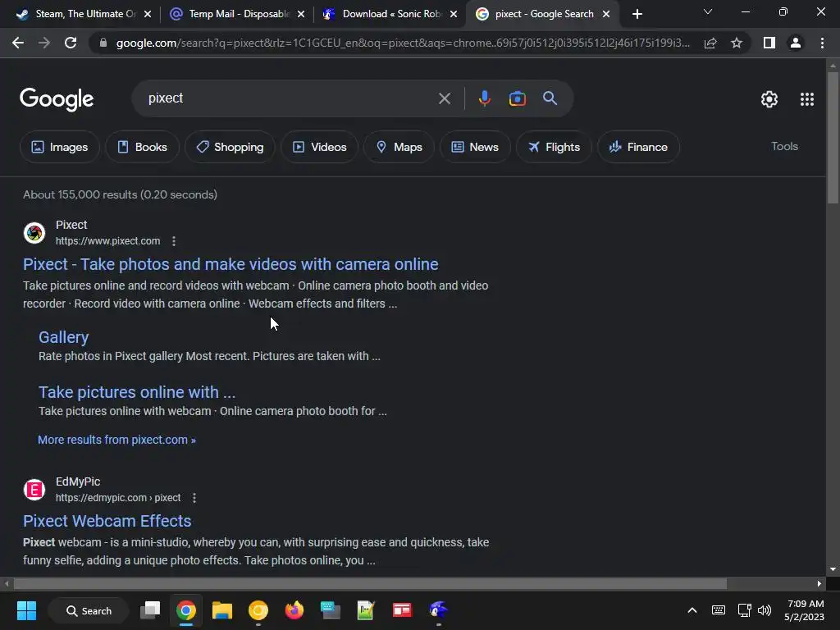Open network icon in system tray

click(744, 610)
